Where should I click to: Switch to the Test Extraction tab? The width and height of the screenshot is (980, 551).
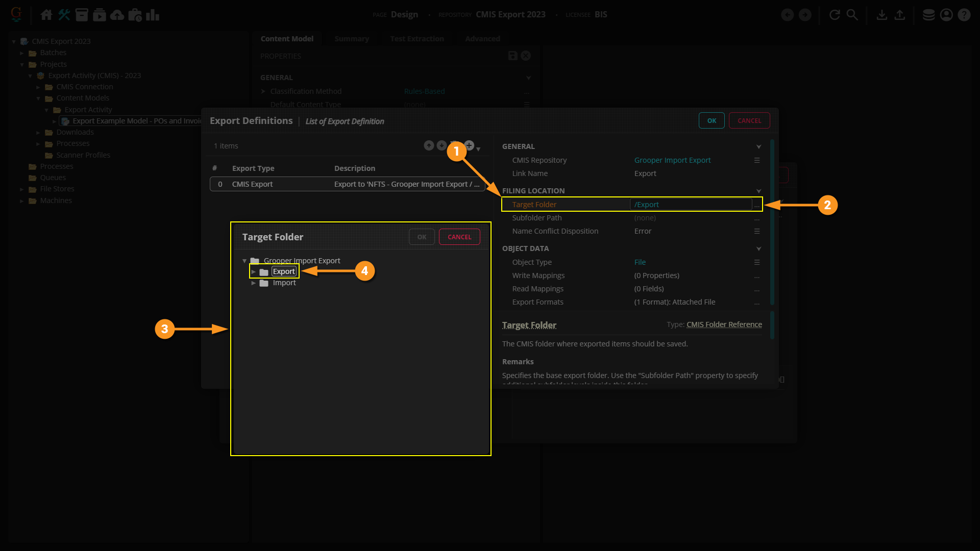pos(416,39)
